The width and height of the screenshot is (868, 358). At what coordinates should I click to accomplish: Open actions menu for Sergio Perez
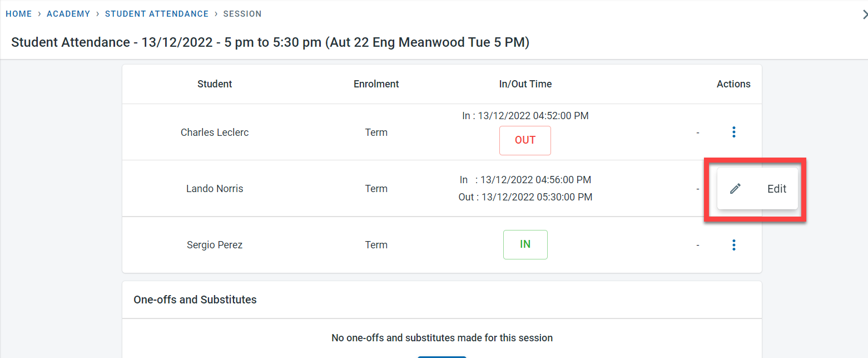tap(734, 245)
